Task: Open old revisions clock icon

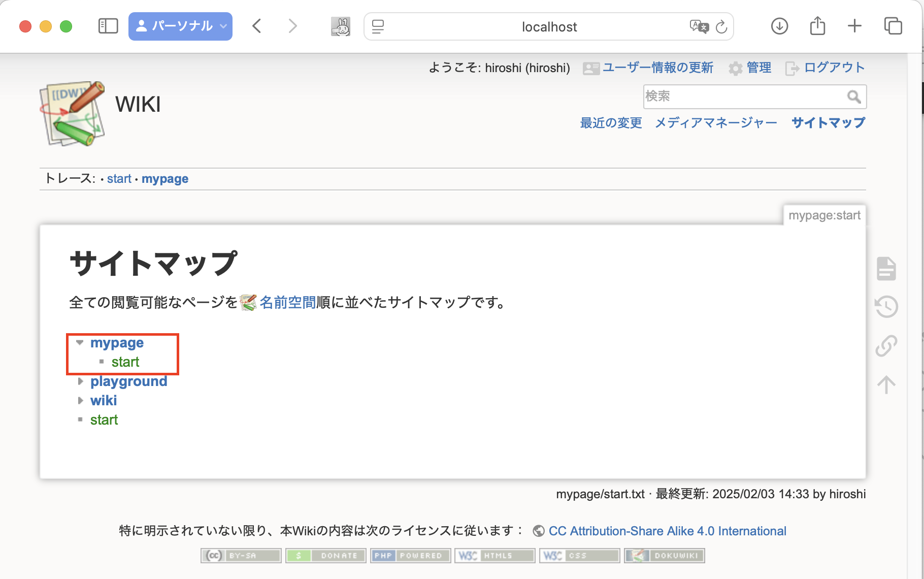Action: click(886, 307)
